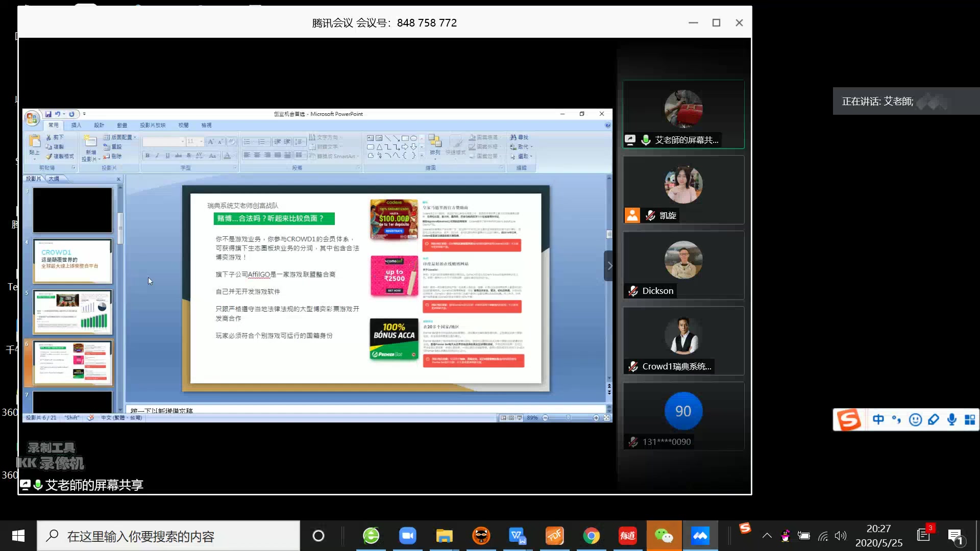Screen dimensions: 980x551
Task: Click the PowerPoint zoom slider handle
Action: [568, 418]
